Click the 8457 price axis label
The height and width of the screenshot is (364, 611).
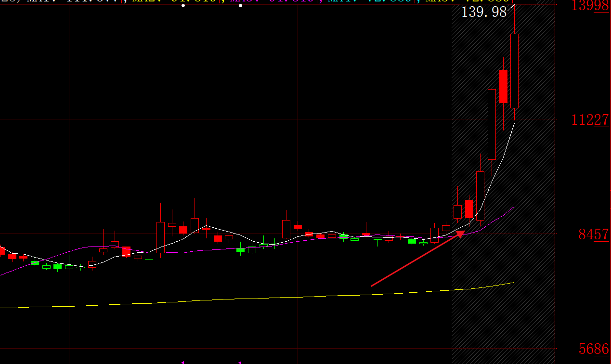(594, 234)
